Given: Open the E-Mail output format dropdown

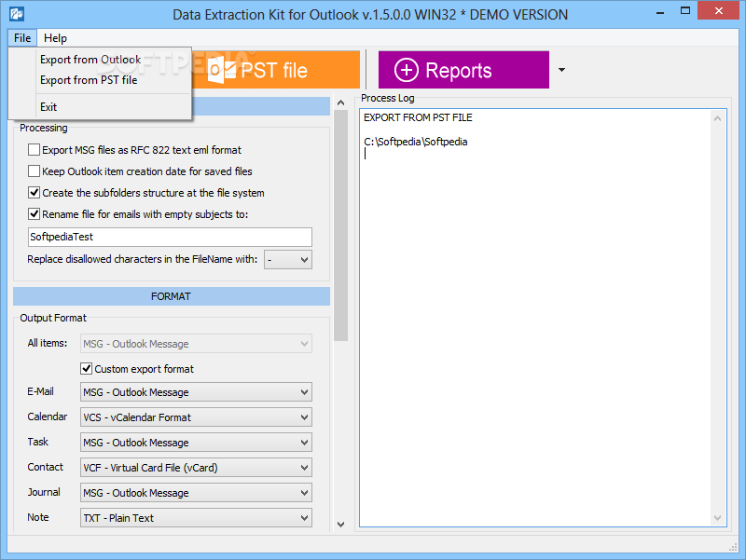Looking at the screenshot, I should [196, 392].
